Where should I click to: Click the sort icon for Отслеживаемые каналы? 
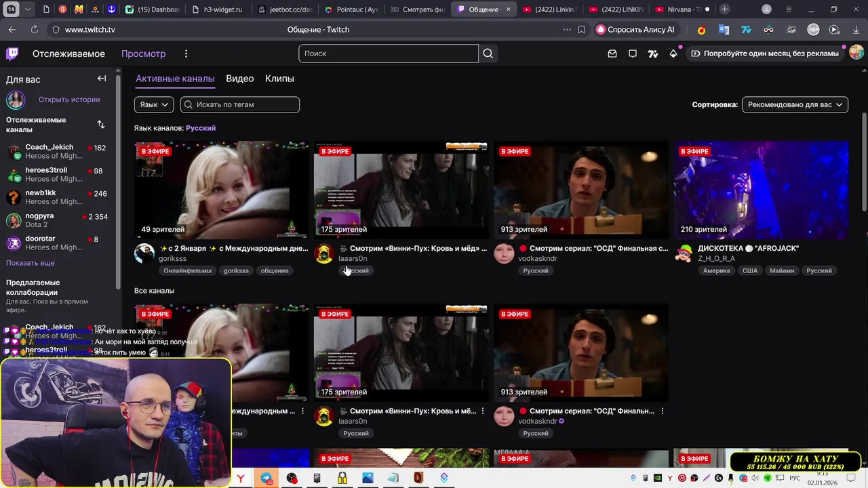[x=101, y=124]
